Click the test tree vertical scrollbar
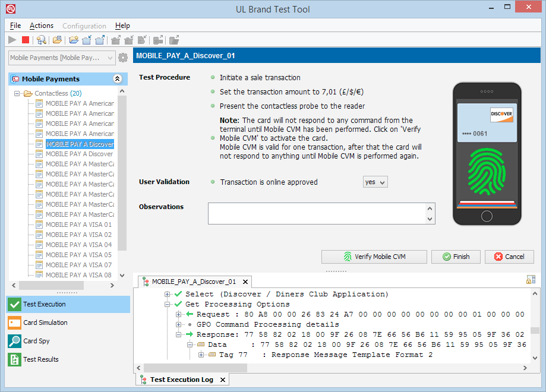 (x=122, y=173)
